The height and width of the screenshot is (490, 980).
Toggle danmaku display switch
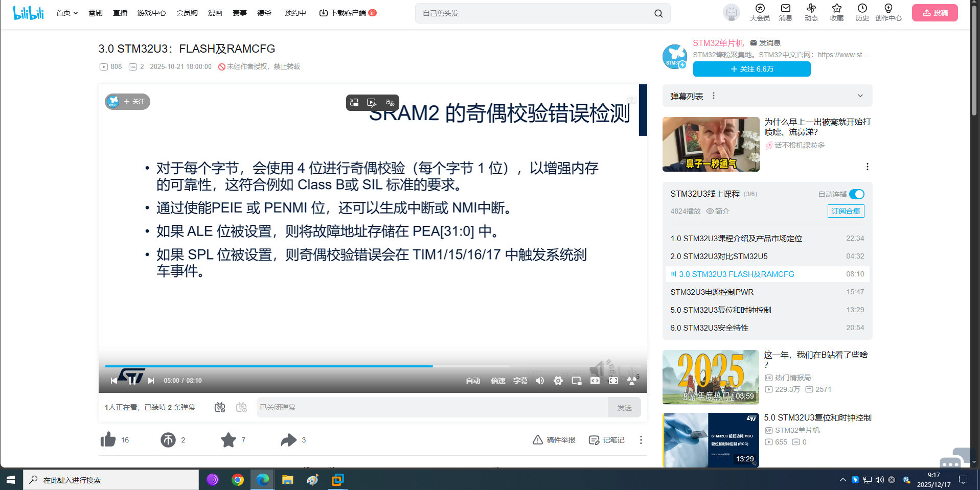220,407
